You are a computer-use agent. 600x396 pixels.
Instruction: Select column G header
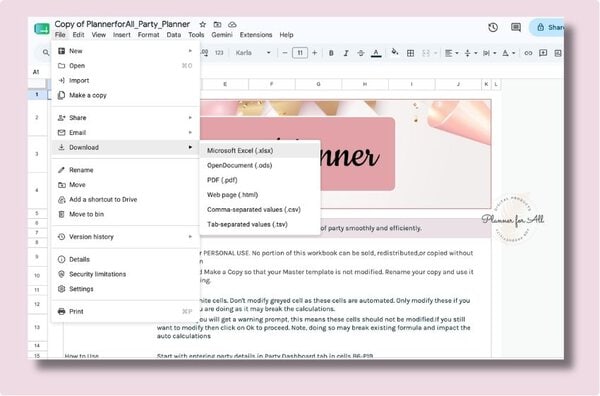point(318,84)
